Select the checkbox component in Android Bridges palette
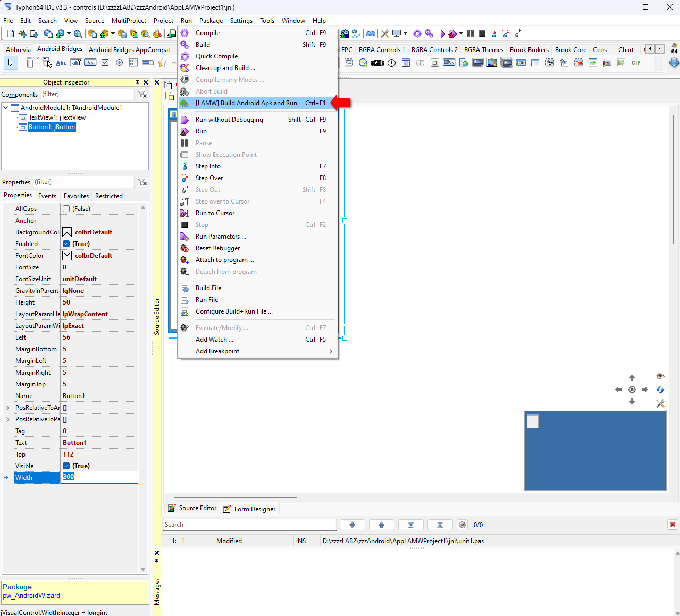Viewport: 680px width, 616px height. tap(105, 63)
